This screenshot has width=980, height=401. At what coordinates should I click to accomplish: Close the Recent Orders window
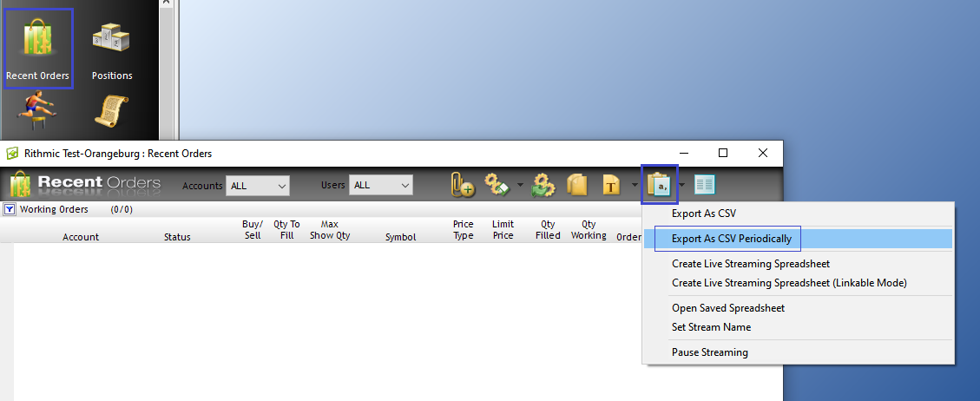[x=762, y=153]
